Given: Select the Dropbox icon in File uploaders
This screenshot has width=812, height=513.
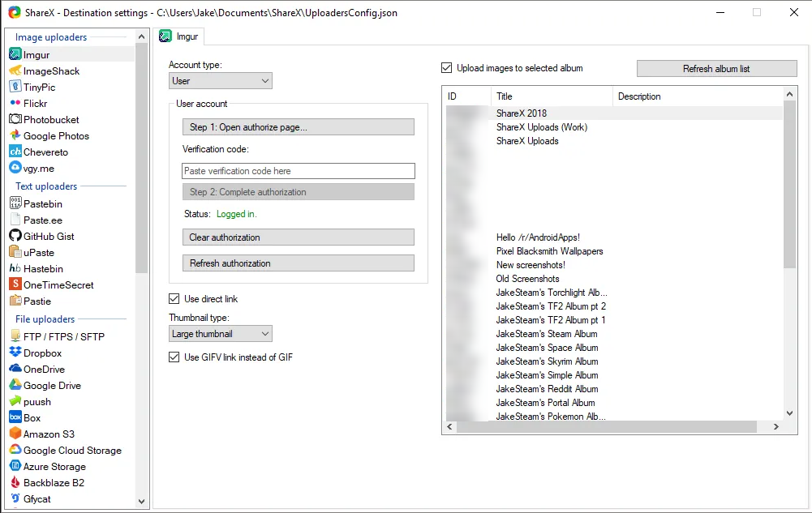Looking at the screenshot, I should (x=15, y=353).
